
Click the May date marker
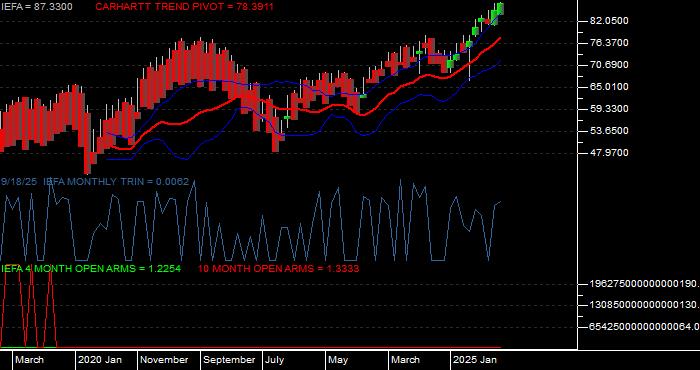click(338, 360)
